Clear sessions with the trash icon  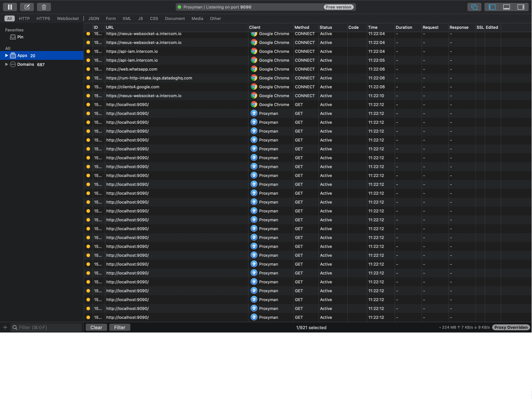[44, 7]
